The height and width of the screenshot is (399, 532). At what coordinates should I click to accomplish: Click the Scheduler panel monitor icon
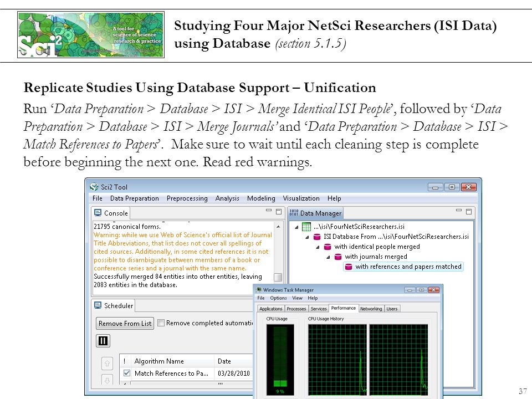point(98,305)
